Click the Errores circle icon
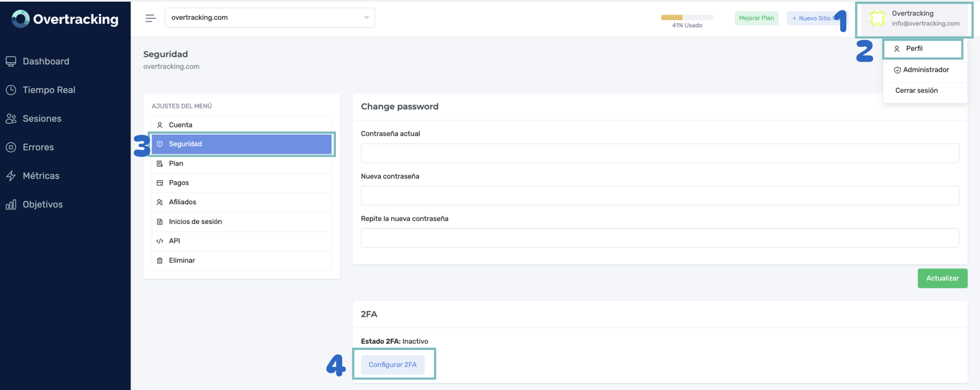The width and height of the screenshot is (980, 390). (11, 147)
